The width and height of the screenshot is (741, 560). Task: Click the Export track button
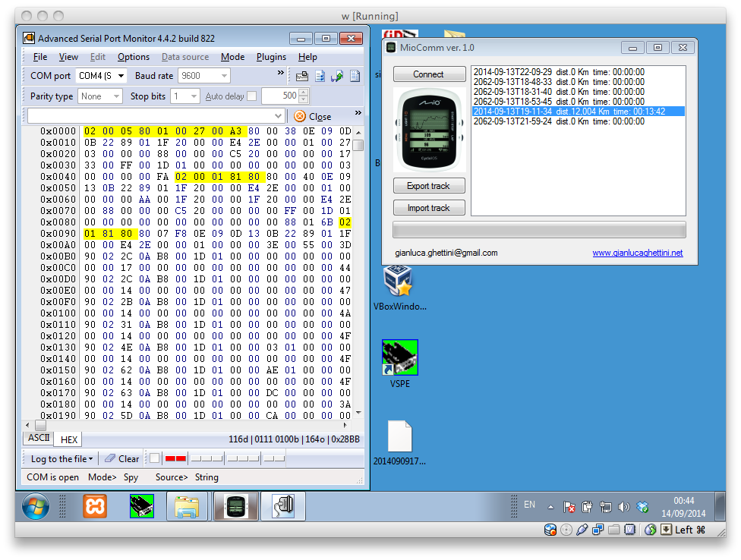[429, 186]
